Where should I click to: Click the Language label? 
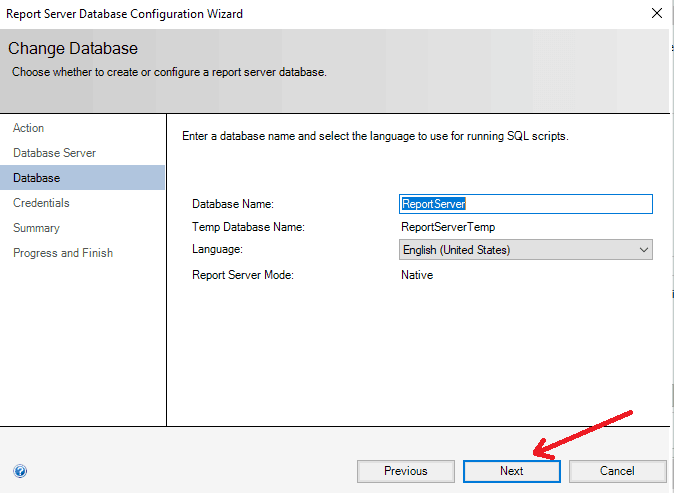point(218,249)
